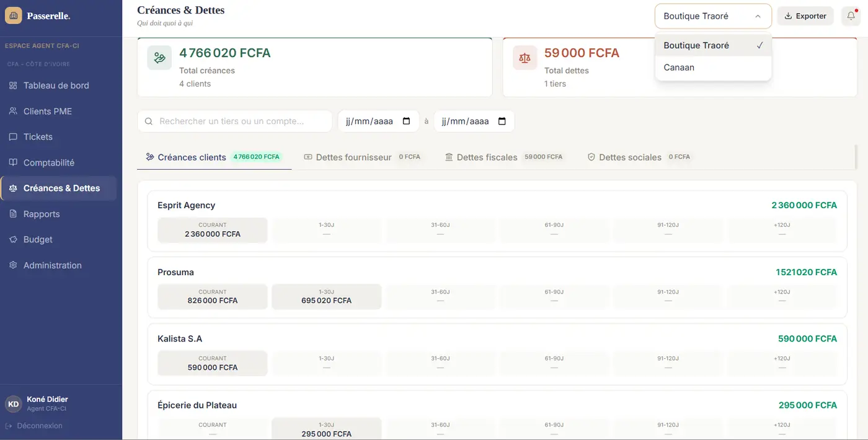This screenshot has height=440, width=868.
Task: Click the Rapports document icon
Action: click(13, 214)
